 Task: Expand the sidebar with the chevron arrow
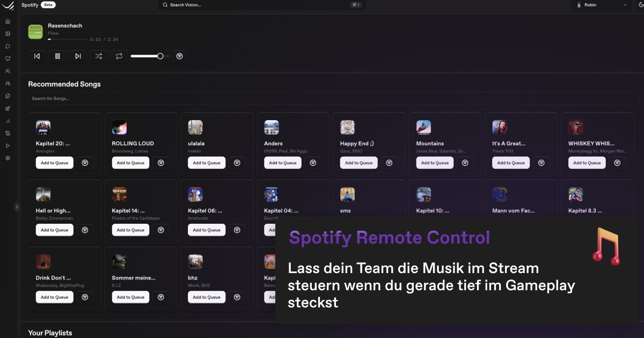click(x=16, y=207)
